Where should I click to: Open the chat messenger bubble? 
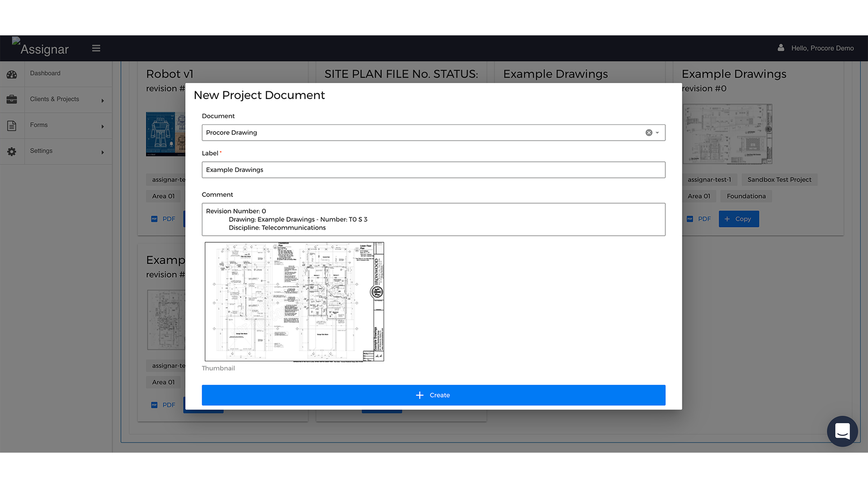842,431
